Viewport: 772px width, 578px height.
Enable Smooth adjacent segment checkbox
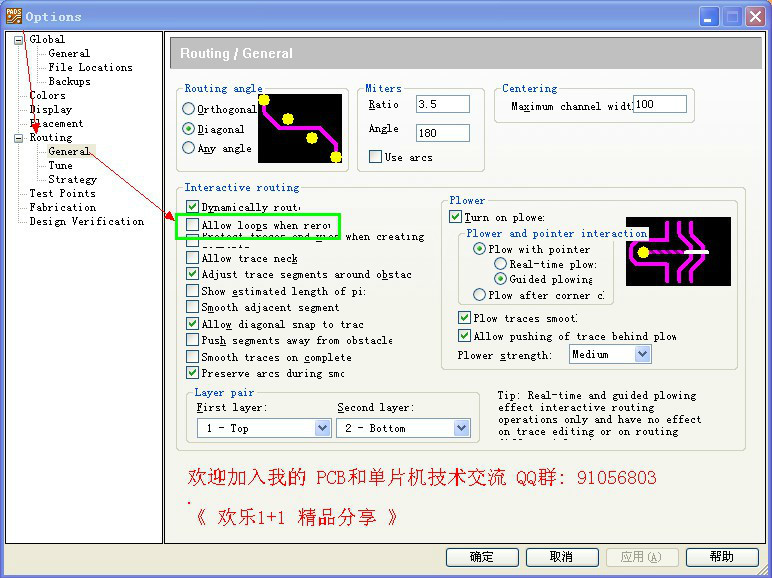click(x=193, y=307)
